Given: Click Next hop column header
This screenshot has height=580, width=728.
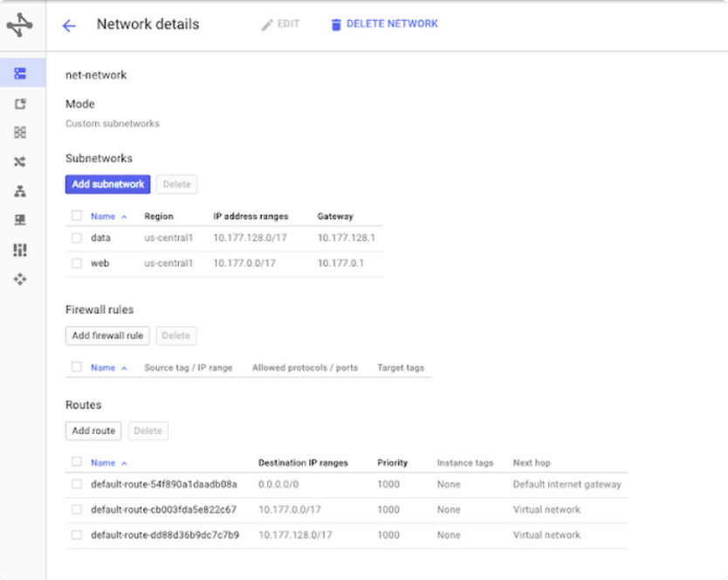Looking at the screenshot, I should [x=532, y=463].
